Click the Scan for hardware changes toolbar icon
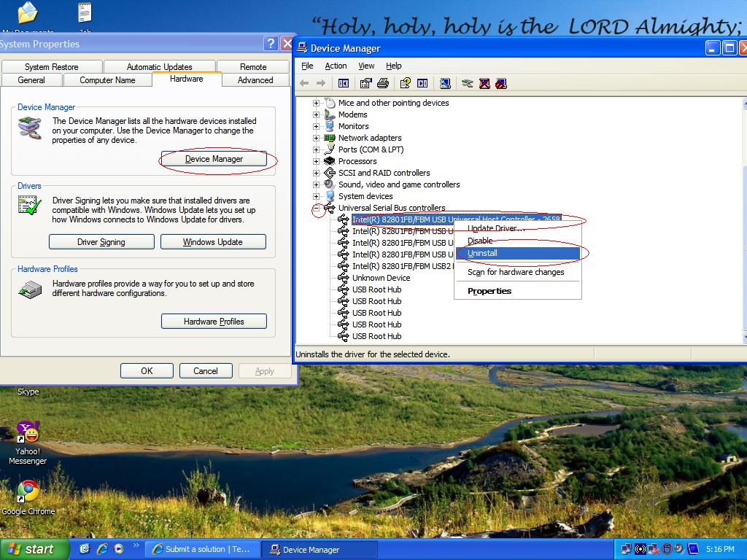Image resolution: width=747 pixels, height=560 pixels. pyautogui.click(x=445, y=83)
